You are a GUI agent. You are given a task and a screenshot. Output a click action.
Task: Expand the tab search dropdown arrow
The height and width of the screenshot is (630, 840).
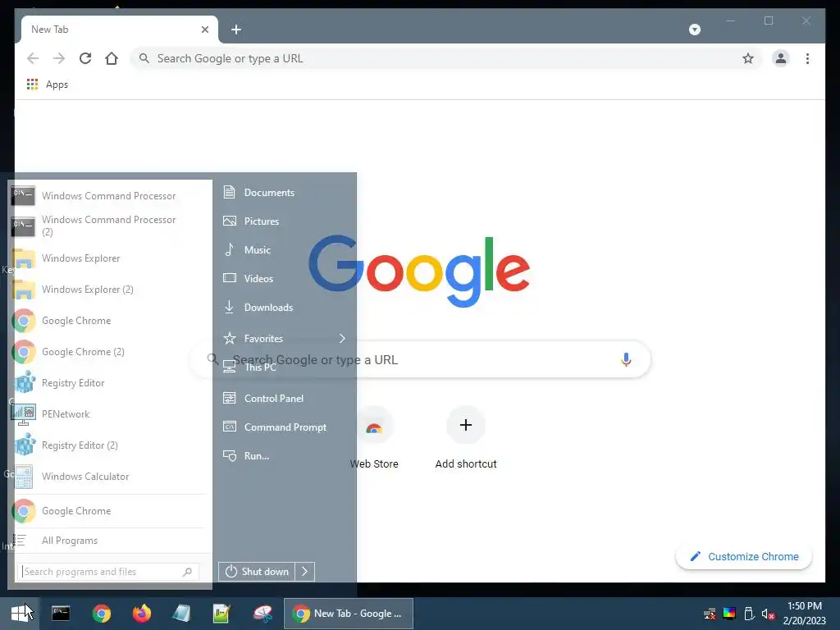pyautogui.click(x=694, y=30)
